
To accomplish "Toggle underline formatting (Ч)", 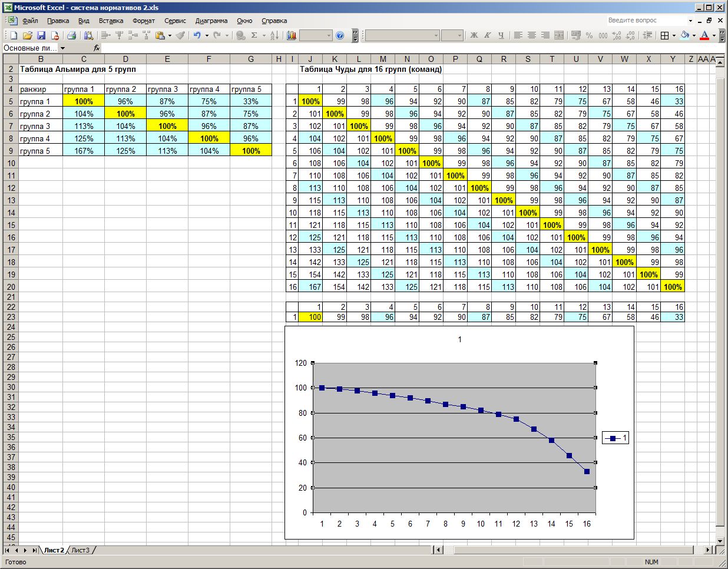I will point(501,35).
